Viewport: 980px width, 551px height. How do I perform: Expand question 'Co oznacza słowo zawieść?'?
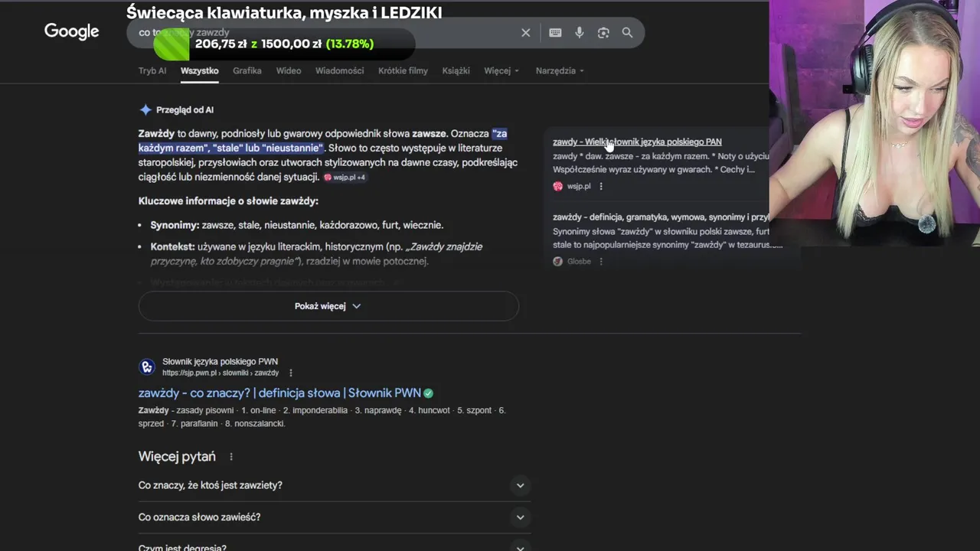click(x=335, y=517)
